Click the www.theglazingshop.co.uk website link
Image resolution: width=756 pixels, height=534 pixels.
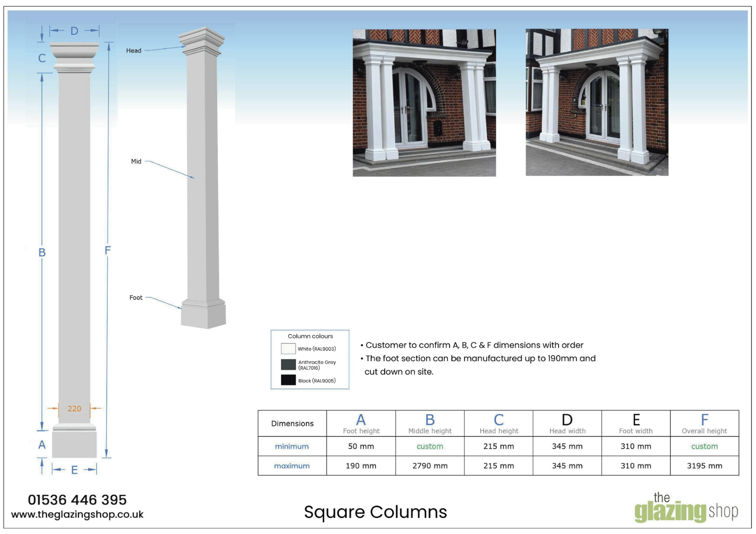[77, 514]
